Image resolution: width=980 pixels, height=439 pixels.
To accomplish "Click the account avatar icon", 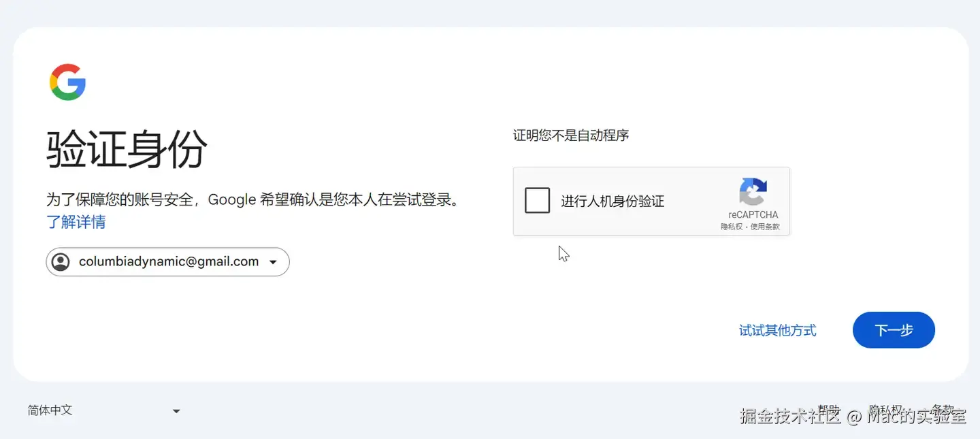I will pos(61,262).
